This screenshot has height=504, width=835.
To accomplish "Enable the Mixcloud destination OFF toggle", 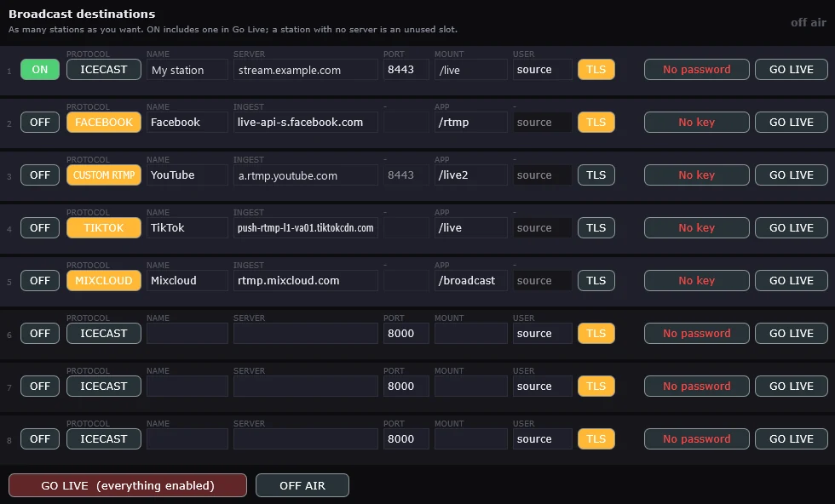I will pyautogui.click(x=40, y=280).
